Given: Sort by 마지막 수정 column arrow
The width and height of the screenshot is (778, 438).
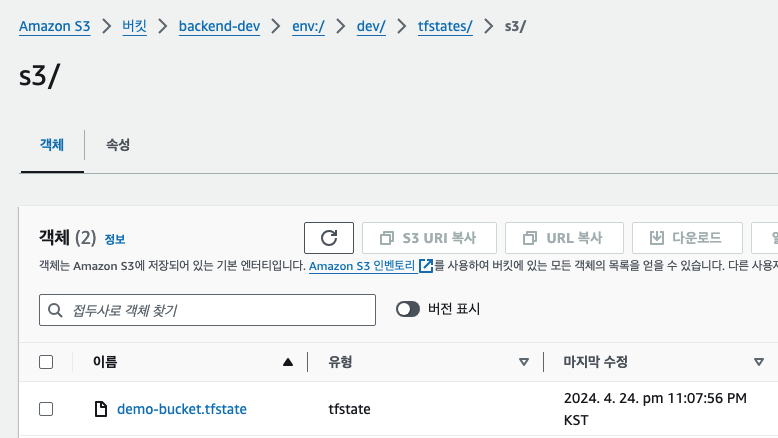Looking at the screenshot, I should click(759, 362).
